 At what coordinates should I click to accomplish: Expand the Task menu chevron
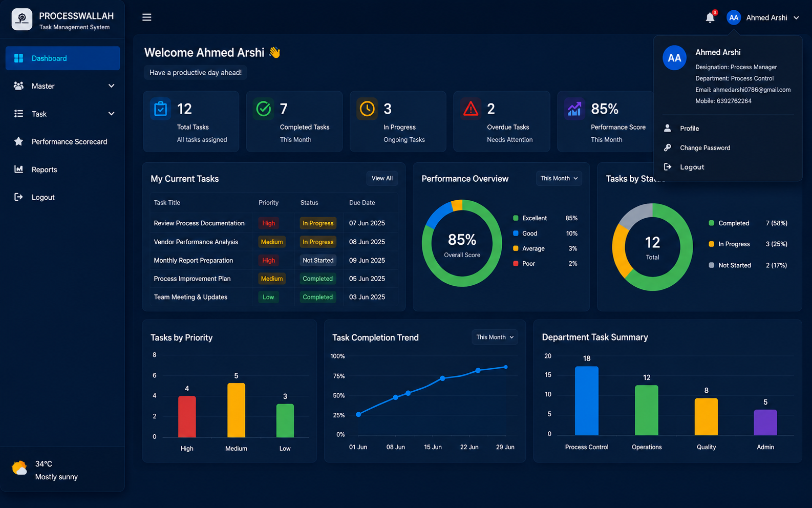click(x=111, y=114)
